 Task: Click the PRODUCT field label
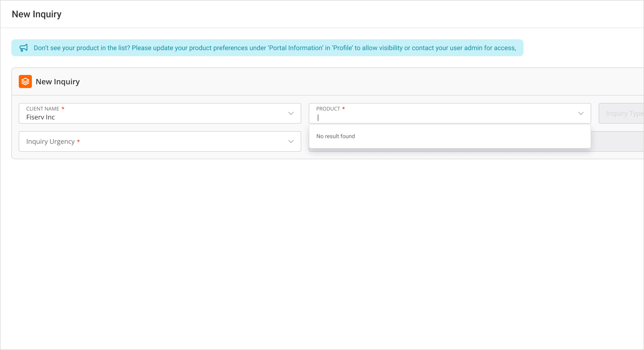(328, 109)
